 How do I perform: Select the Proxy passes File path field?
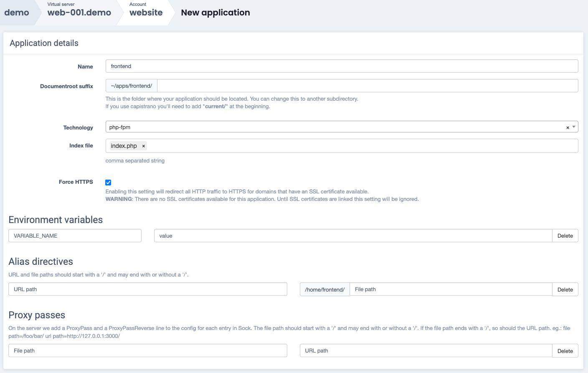pos(147,351)
